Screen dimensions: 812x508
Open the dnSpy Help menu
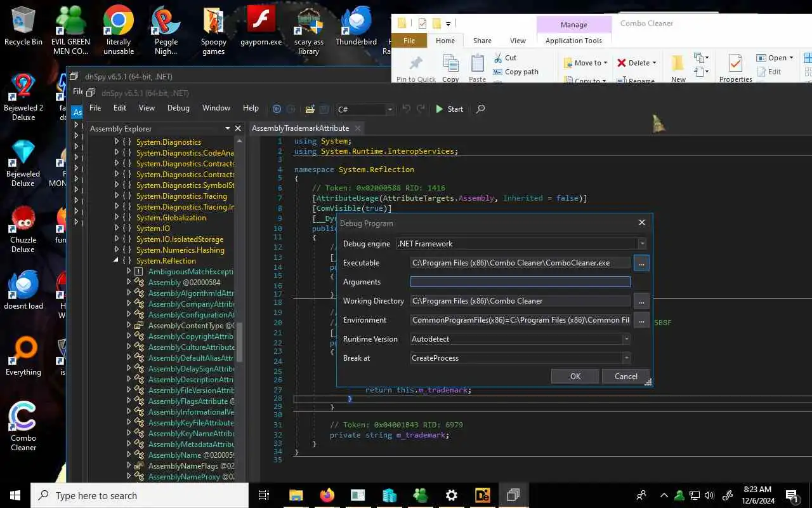tap(251, 108)
